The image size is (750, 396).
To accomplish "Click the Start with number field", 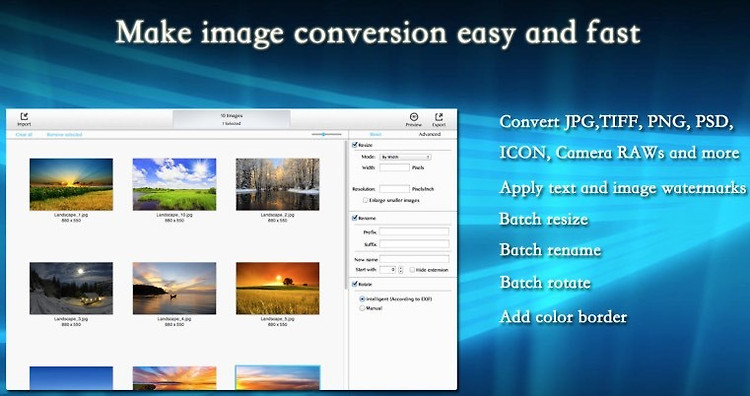I will coord(388,270).
